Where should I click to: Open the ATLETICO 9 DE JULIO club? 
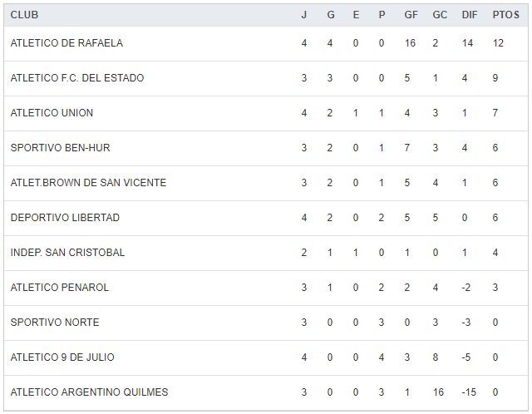point(62,357)
